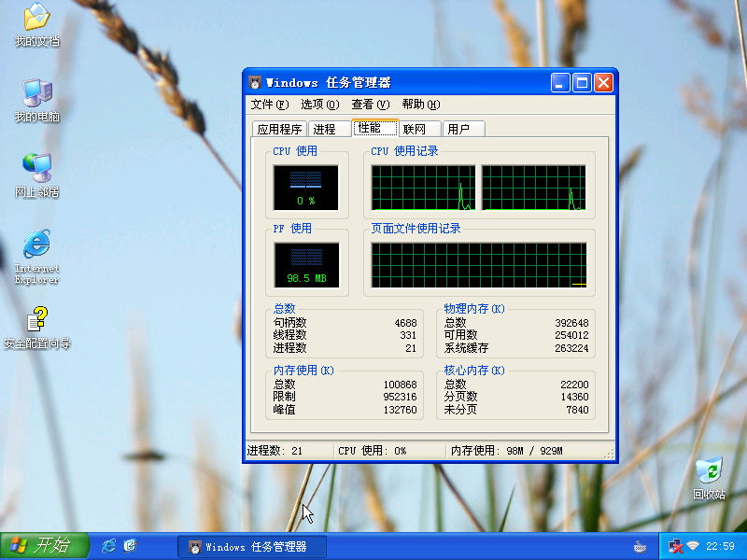The image size is (747, 560).
Task: Click the 分页数 value 14360
Action: click(x=574, y=397)
